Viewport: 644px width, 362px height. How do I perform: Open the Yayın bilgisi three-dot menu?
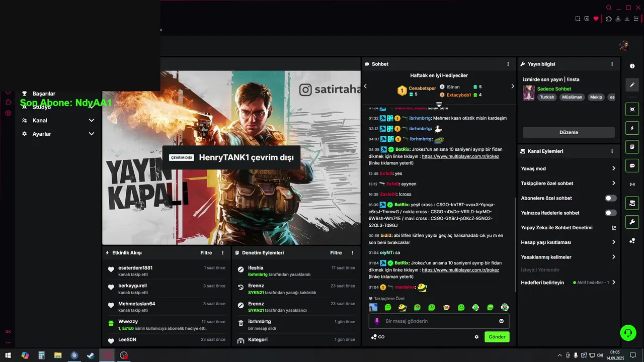tap(612, 64)
